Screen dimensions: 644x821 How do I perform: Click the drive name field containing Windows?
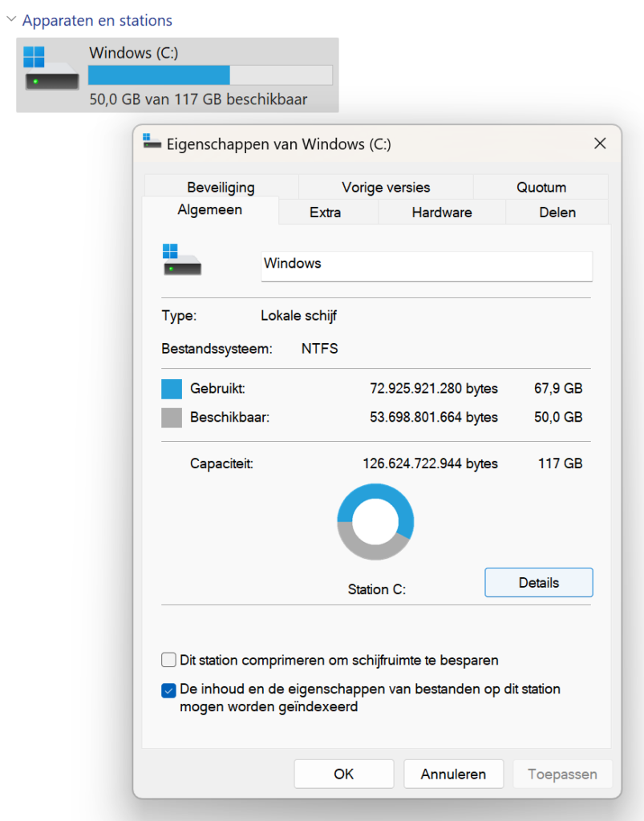[427, 266]
